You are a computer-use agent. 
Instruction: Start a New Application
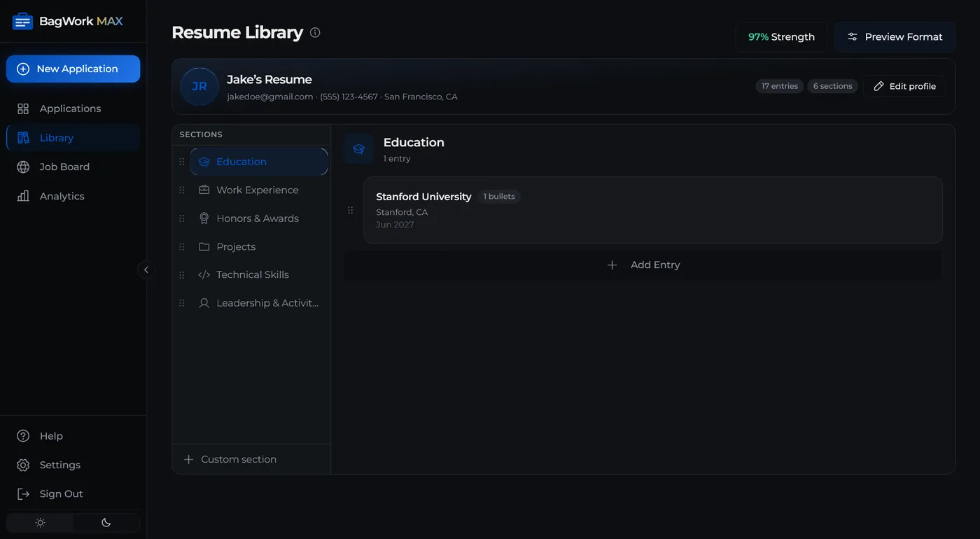pyautogui.click(x=73, y=69)
